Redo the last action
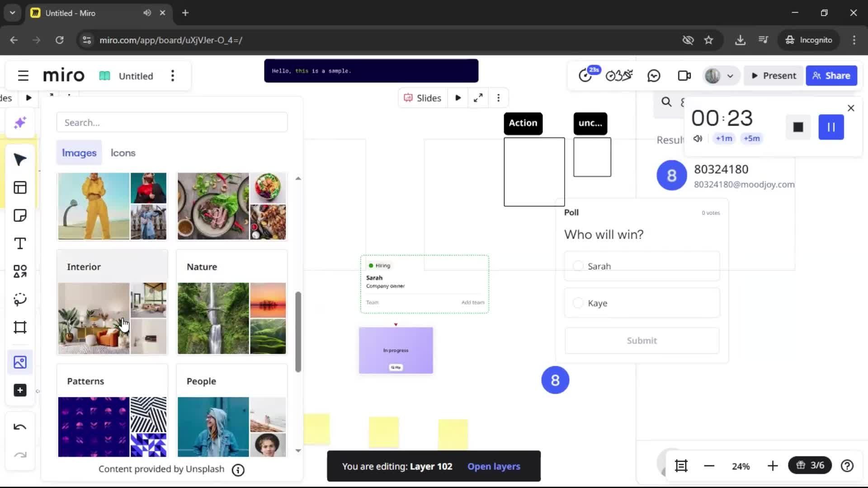The width and height of the screenshot is (868, 488). (x=20, y=455)
